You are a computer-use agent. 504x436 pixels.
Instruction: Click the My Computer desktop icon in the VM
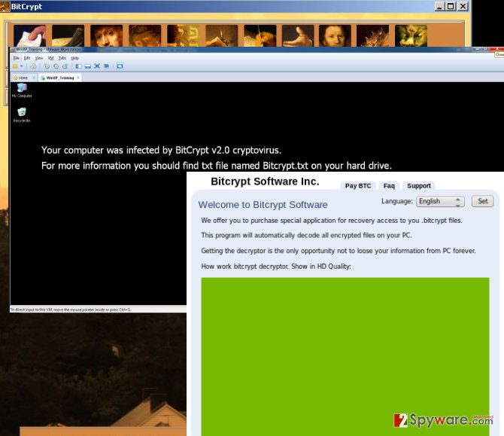point(22,90)
